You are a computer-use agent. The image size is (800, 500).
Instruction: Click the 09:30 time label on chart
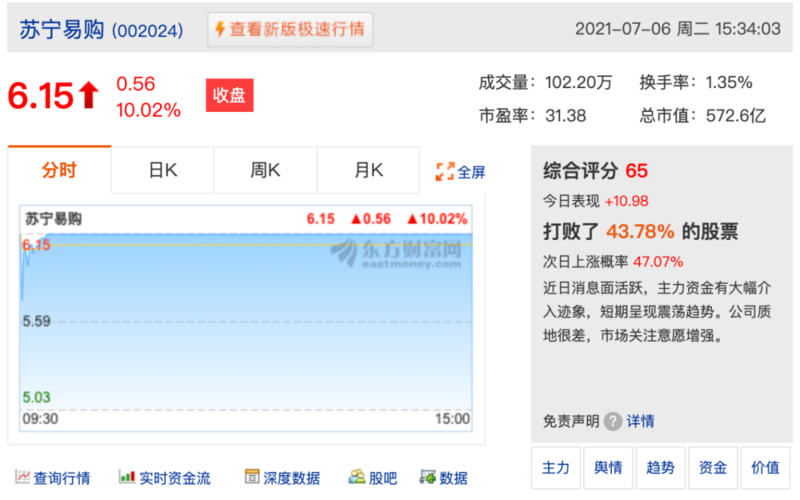[40, 419]
